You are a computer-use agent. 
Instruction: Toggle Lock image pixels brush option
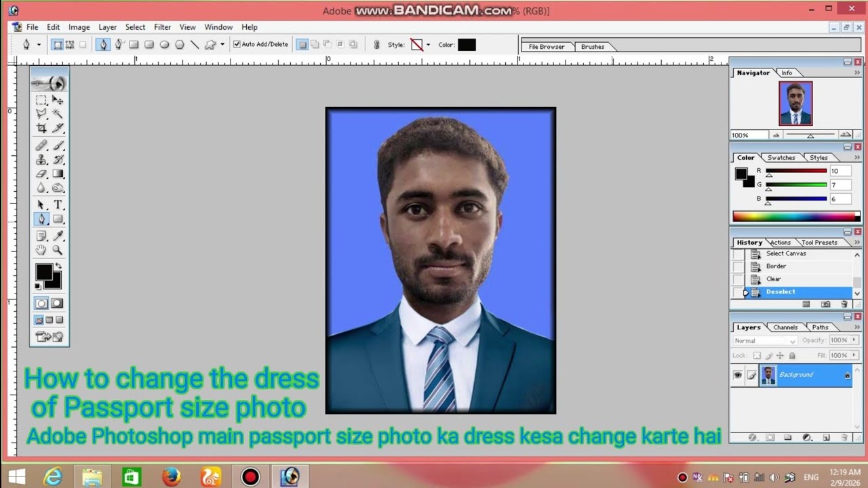pyautogui.click(x=768, y=356)
